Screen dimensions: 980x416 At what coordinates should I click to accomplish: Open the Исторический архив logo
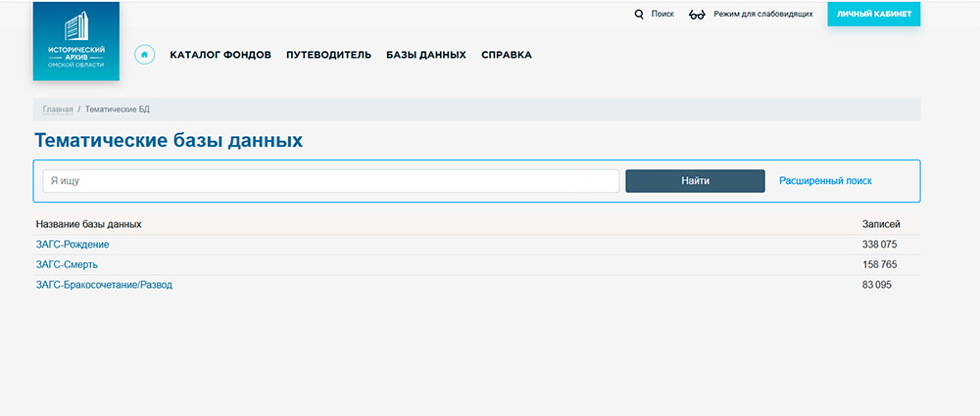tap(76, 40)
